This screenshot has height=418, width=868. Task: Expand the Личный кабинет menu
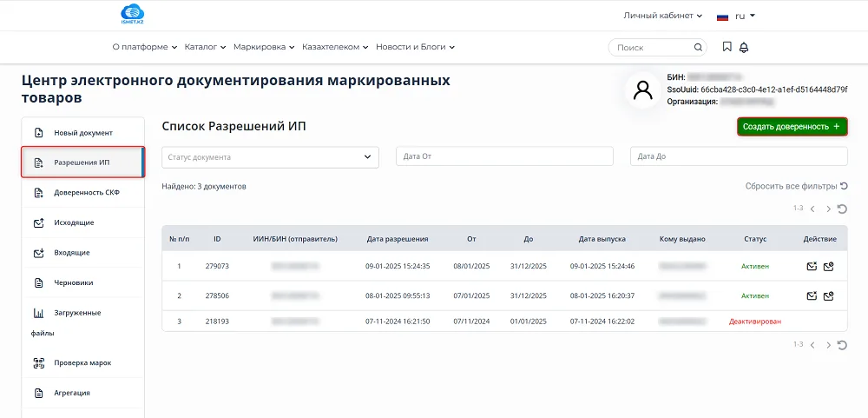[662, 16]
